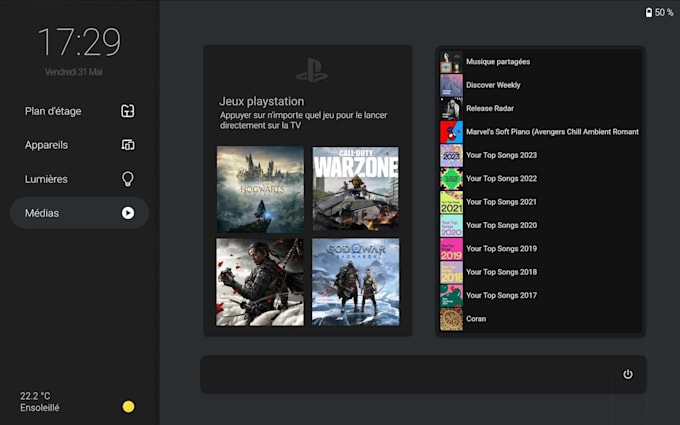Select the Musique partagées playlist

tap(540, 62)
